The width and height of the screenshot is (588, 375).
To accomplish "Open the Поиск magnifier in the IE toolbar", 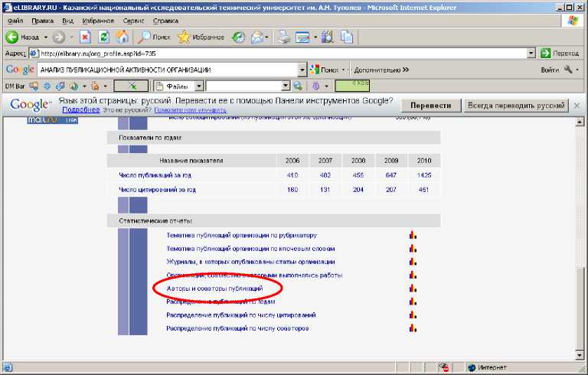I will click(x=153, y=37).
